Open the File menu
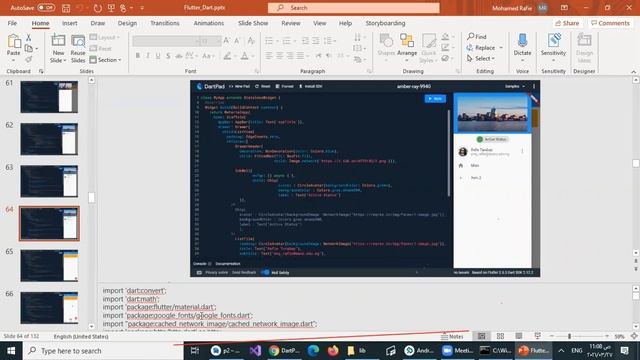The width and height of the screenshot is (640, 360). click(12, 23)
